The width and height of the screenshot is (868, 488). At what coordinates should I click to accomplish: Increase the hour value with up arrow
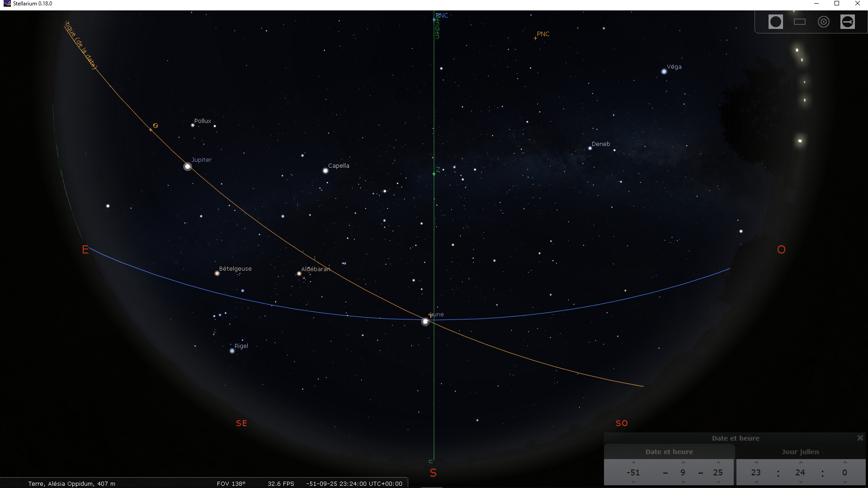click(756, 462)
